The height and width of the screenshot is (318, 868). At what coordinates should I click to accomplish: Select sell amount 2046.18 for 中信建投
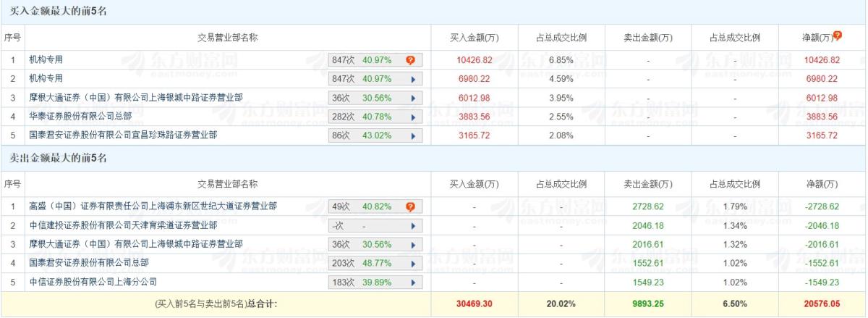point(648,226)
